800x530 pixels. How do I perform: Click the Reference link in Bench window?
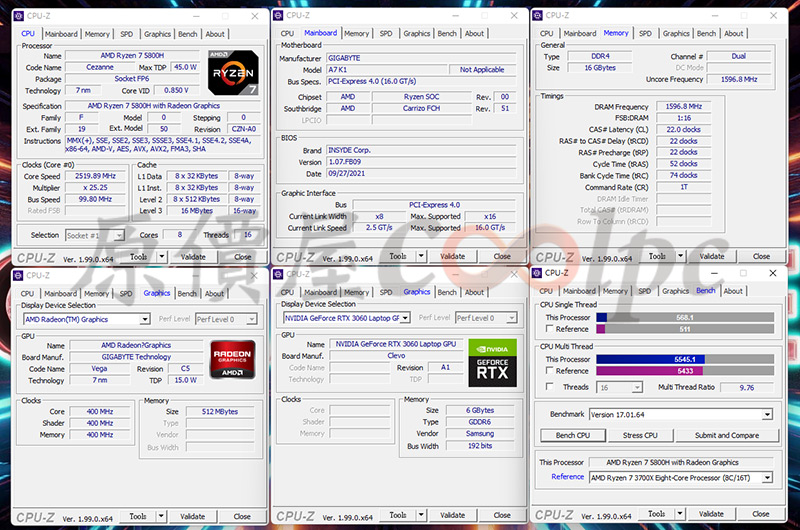pyautogui.click(x=567, y=476)
